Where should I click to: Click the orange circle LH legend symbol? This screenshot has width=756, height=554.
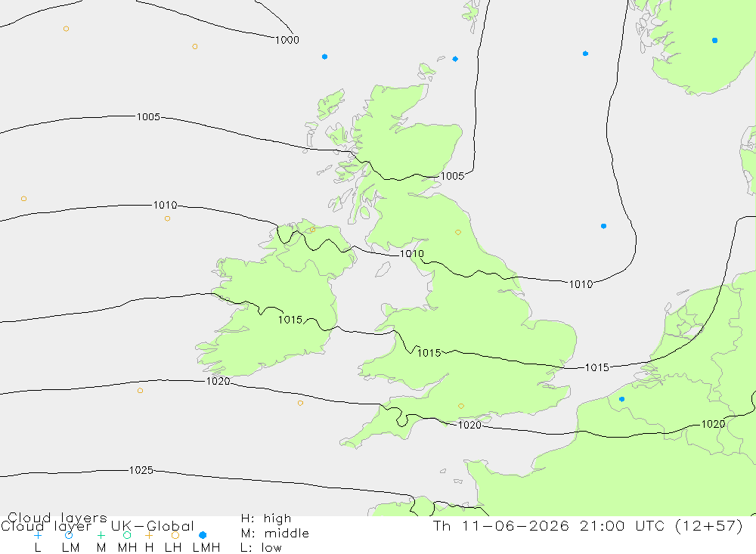tap(175, 535)
